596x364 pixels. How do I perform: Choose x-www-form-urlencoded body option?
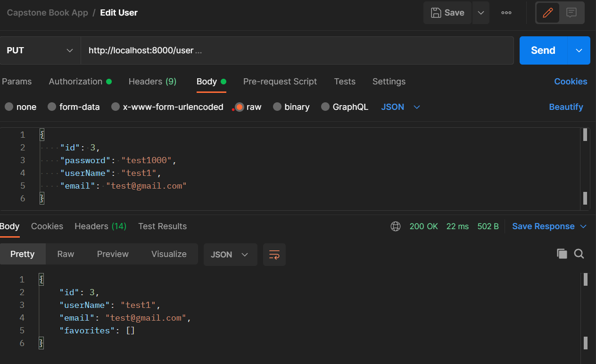tap(167, 107)
